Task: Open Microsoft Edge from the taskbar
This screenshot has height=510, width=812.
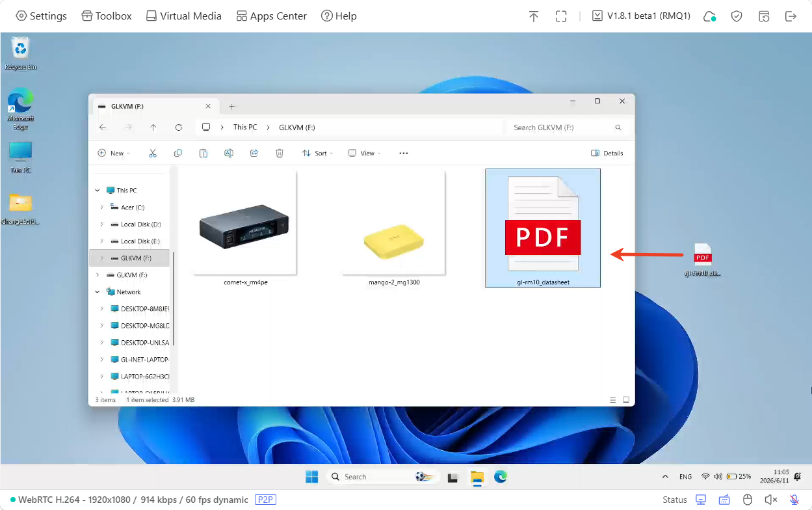Action: pyautogui.click(x=500, y=477)
